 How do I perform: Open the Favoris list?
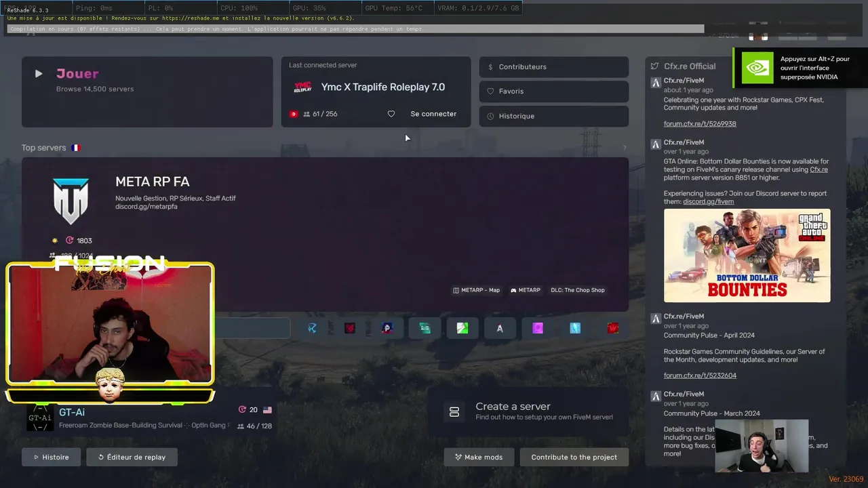pyautogui.click(x=554, y=91)
